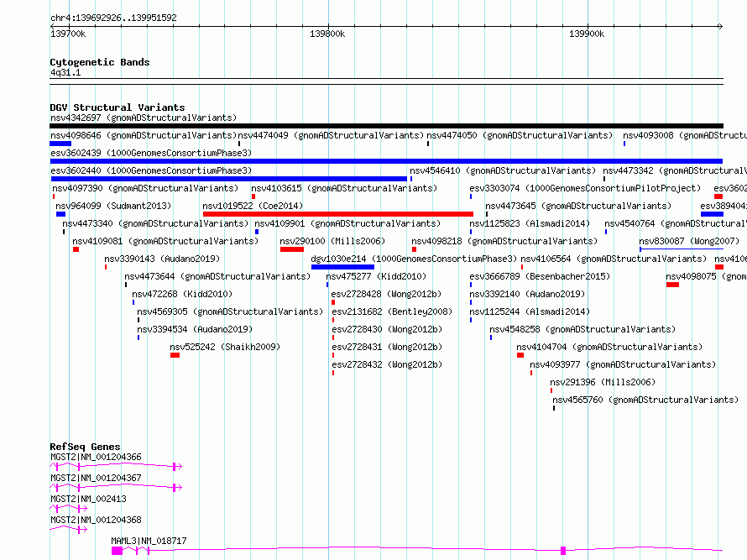Open nsv4546410 gnomAD variant label

coord(503,170)
